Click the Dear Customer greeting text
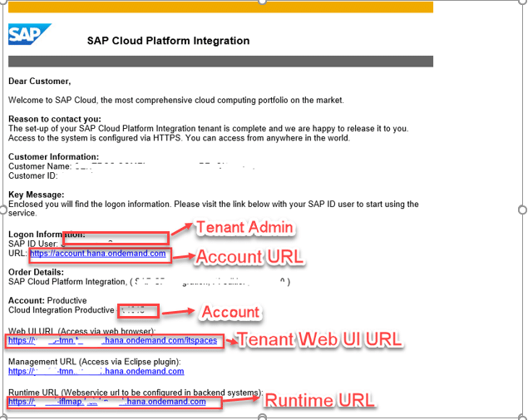 39,82
